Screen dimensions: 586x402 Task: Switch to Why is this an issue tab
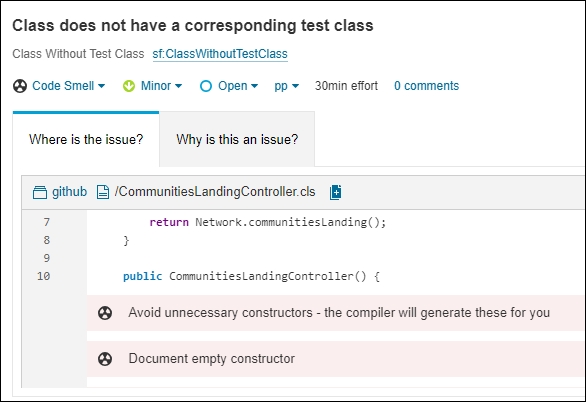click(x=237, y=139)
